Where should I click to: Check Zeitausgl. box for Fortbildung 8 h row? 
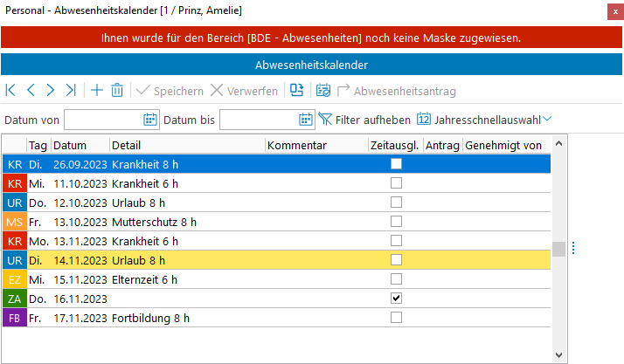pos(397,318)
